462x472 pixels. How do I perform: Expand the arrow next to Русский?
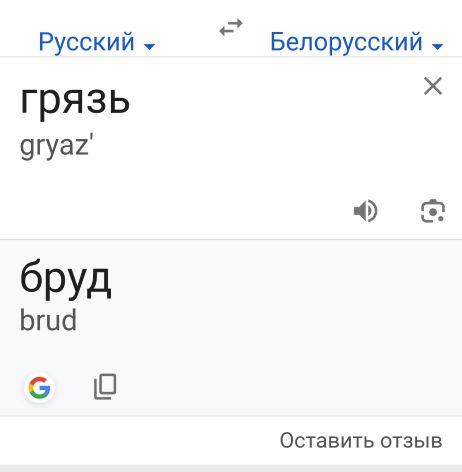click(x=149, y=46)
